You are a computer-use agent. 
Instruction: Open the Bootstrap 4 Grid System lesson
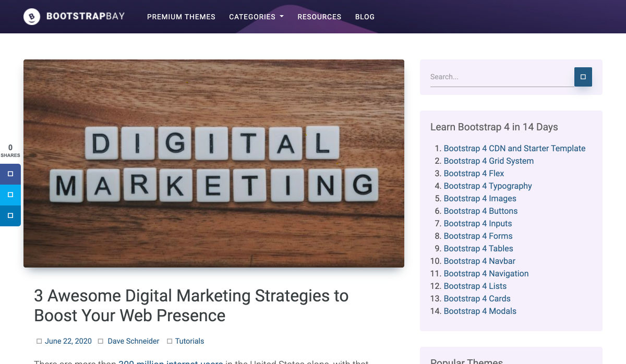point(488,161)
